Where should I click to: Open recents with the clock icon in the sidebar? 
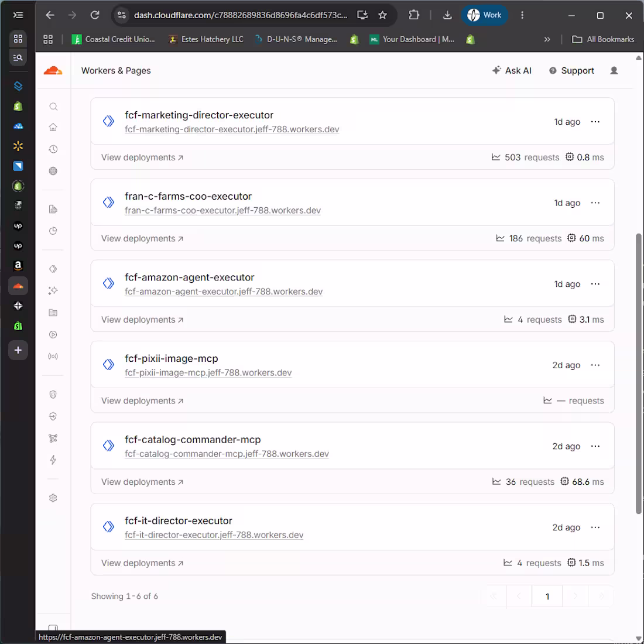tap(53, 149)
